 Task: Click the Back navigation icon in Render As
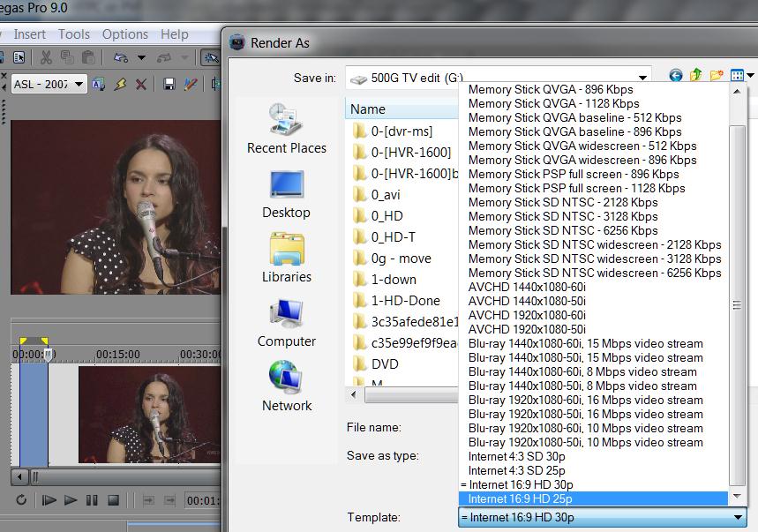point(676,75)
